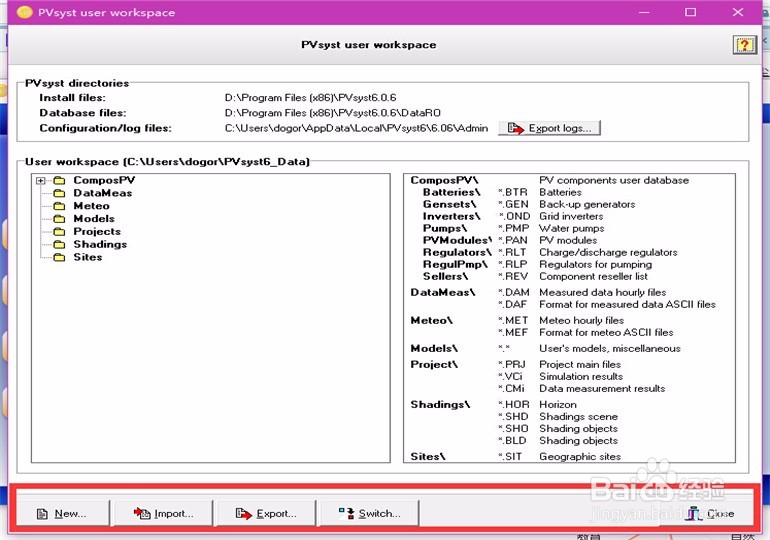Click the 'Horizon' description text
This screenshot has width=770, height=540.
click(558, 405)
